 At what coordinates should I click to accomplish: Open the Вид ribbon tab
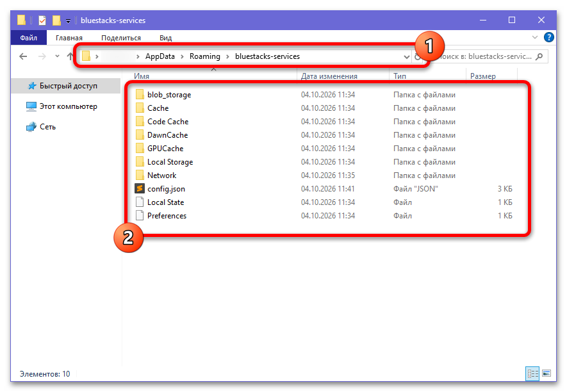point(166,38)
